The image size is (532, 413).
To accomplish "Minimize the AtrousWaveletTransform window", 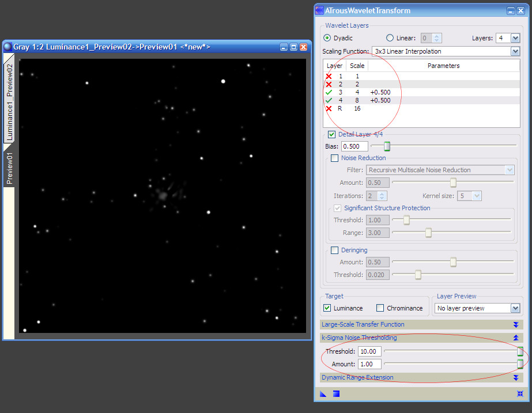I will coord(511,11).
